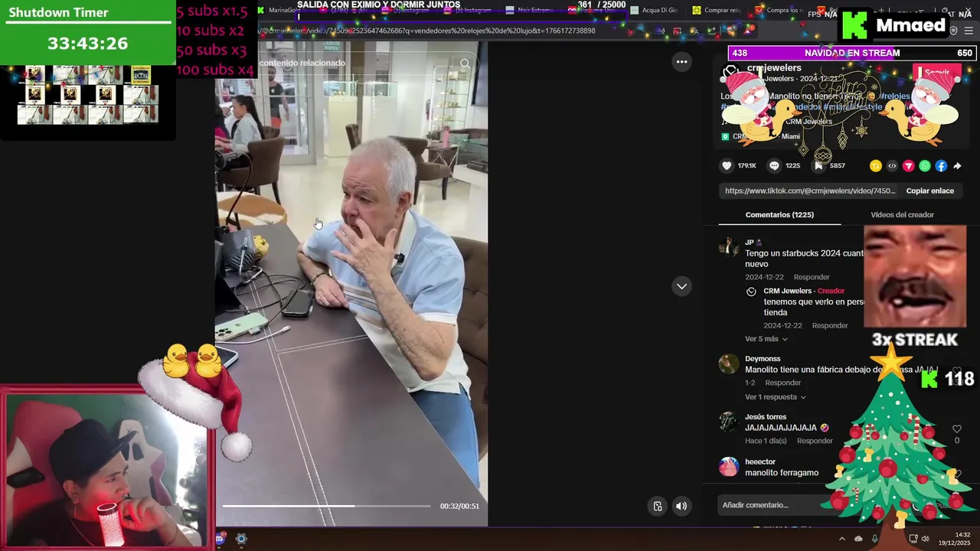Screen dimensions: 980x551
Task: Click Jesús torres avatar
Action: pyautogui.click(x=729, y=422)
